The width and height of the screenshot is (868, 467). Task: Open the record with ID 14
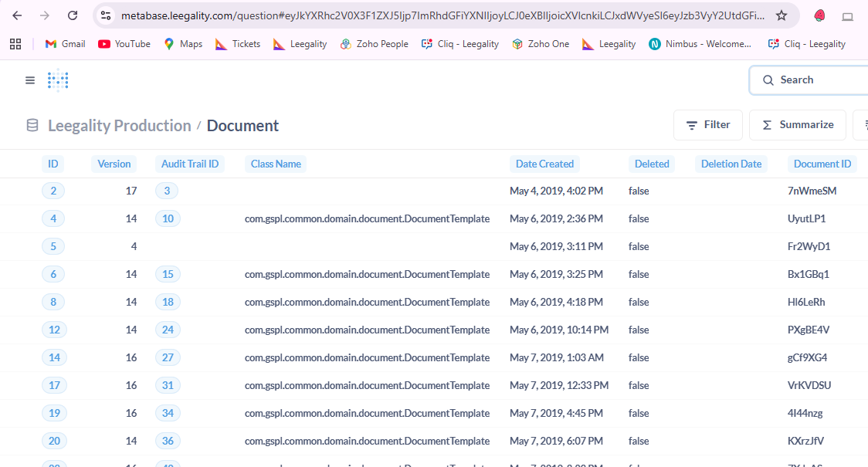[53, 357]
